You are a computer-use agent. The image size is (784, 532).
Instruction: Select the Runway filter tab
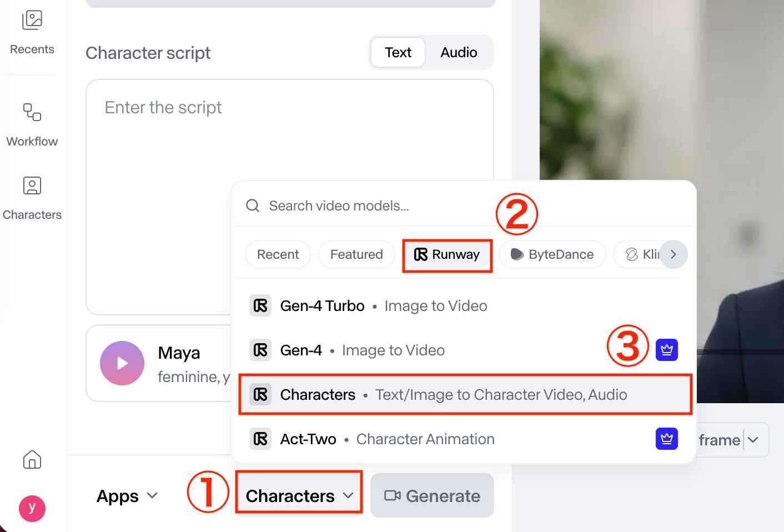(x=447, y=254)
